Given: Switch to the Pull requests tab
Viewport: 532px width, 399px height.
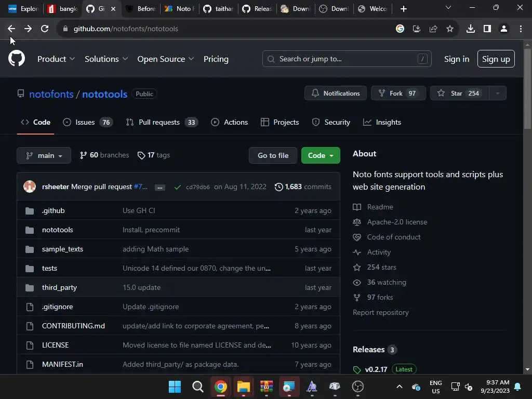Looking at the screenshot, I should pyautogui.click(x=162, y=122).
